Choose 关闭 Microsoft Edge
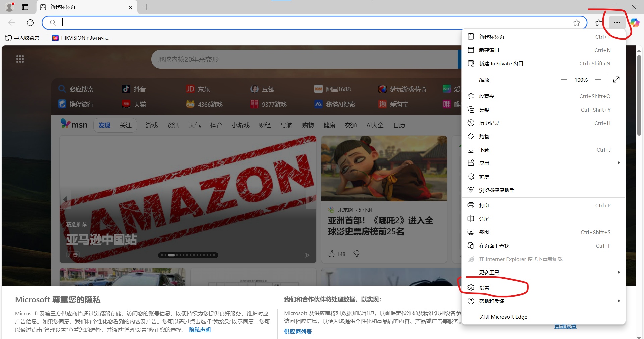Viewport: 644px width, 339px height. pos(543,317)
